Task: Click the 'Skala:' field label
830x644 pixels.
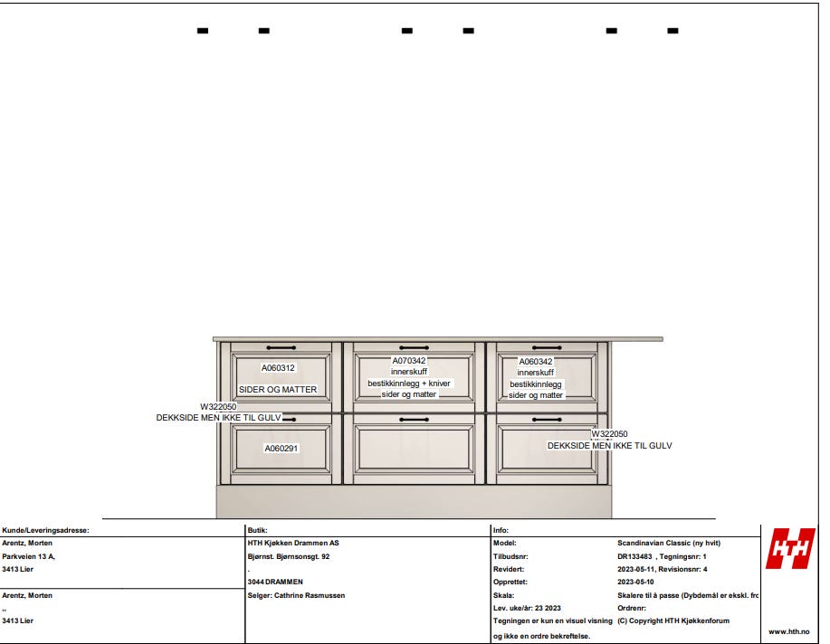Action: (x=503, y=595)
